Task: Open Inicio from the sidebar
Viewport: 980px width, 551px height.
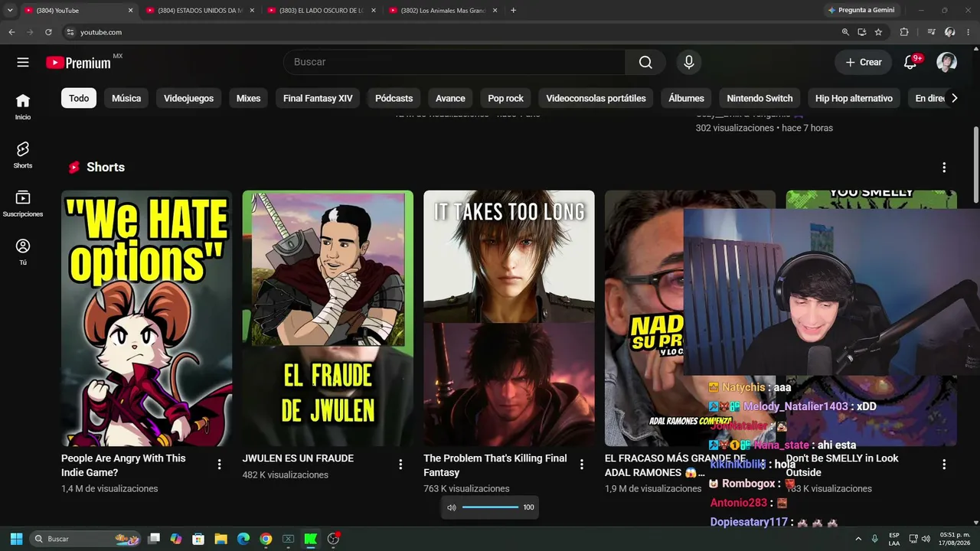Action: click(23, 107)
